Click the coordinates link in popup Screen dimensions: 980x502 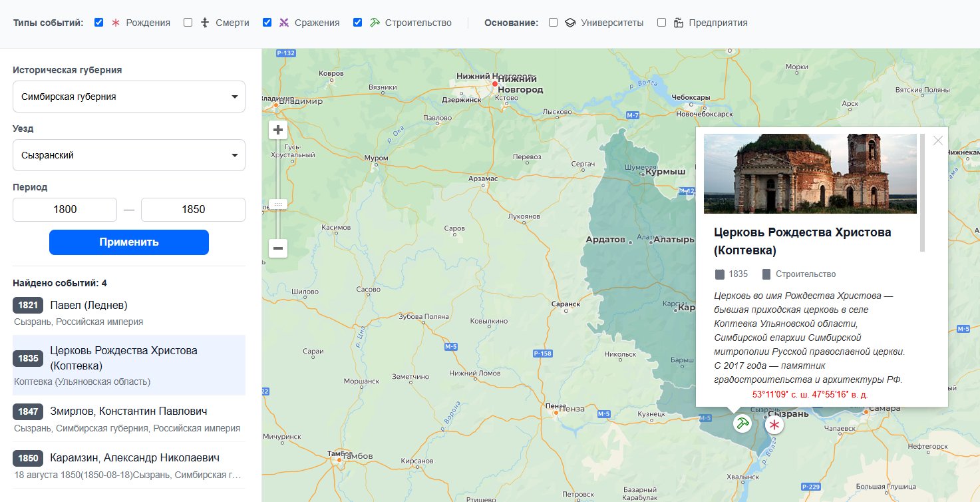(x=810, y=394)
